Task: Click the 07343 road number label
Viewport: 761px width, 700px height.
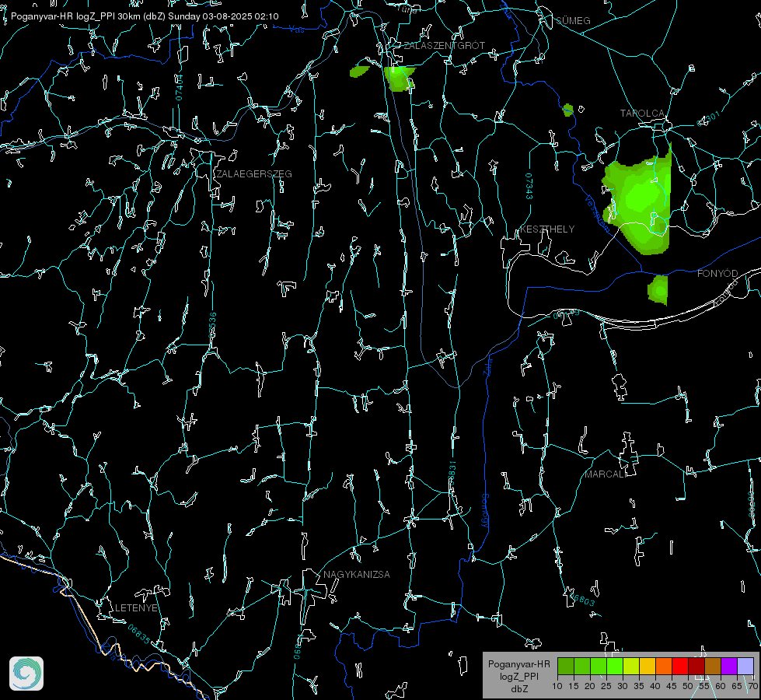Action: pos(529,186)
